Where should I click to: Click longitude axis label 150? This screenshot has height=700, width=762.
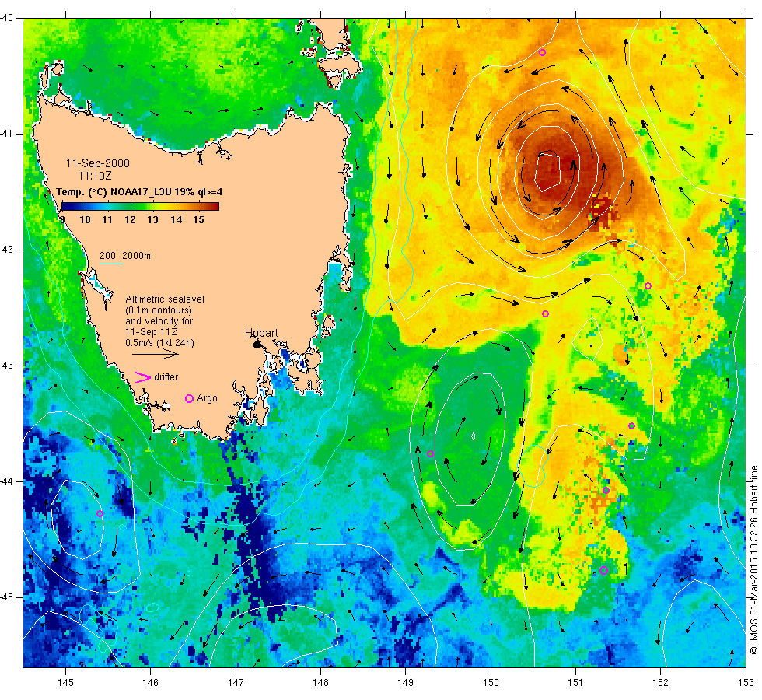tap(491, 683)
